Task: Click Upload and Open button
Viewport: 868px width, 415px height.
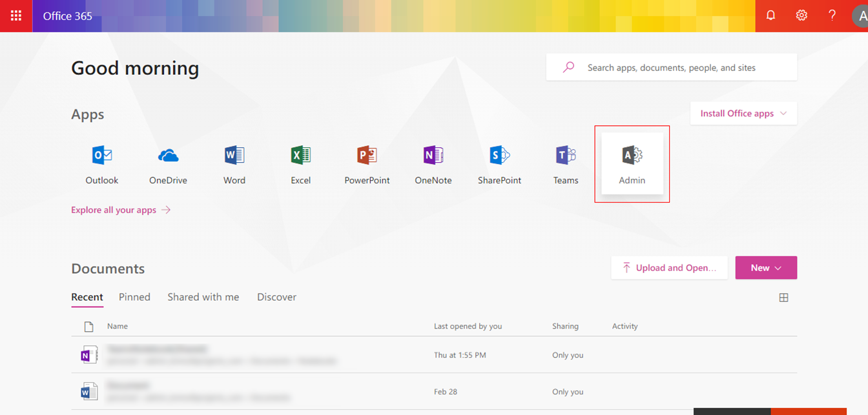Action: (x=669, y=268)
